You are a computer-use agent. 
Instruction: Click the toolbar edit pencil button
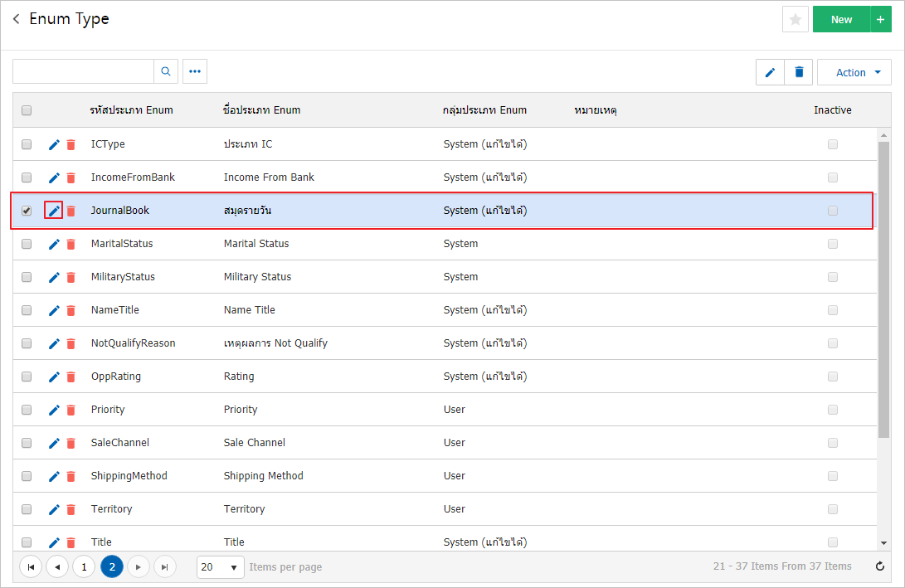(770, 73)
